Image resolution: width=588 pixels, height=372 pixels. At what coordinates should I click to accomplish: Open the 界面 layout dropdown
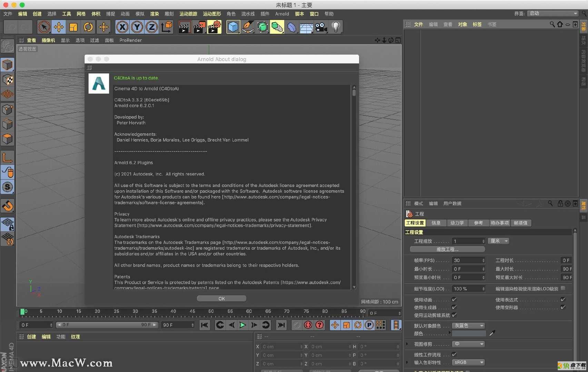click(x=553, y=13)
